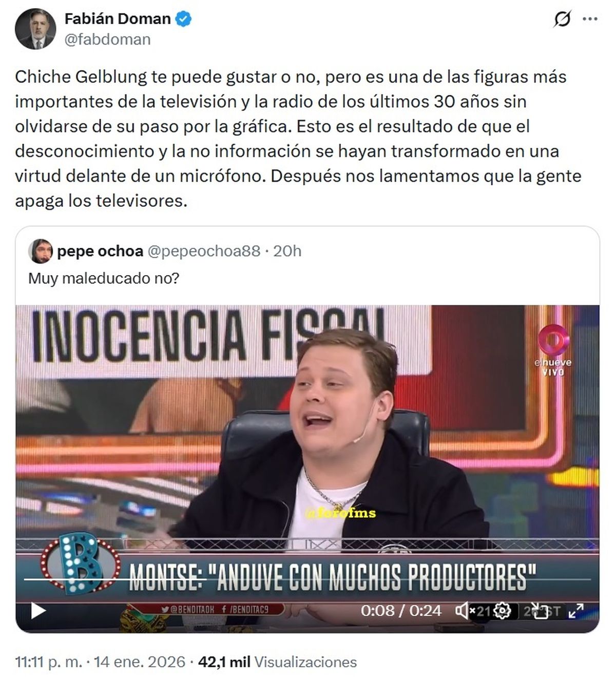616x682 pixels.
Task: Open quoted tweet text 'Muy maleducado no?'
Action: [x=104, y=279]
